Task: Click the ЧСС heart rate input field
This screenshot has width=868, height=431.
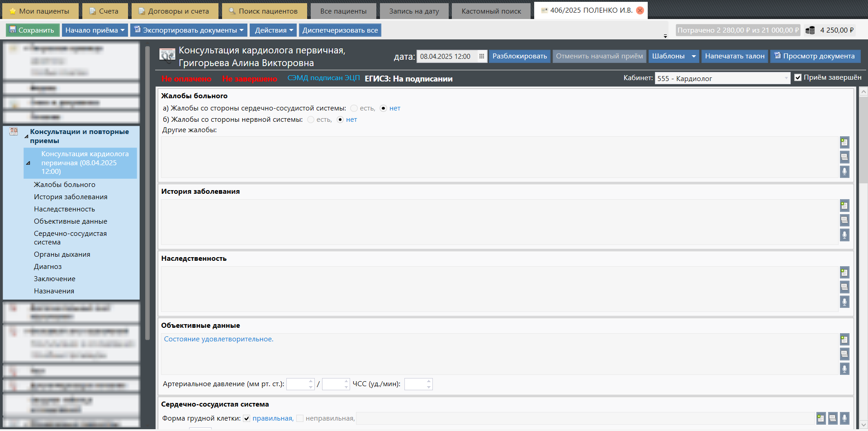Action: 415,384
